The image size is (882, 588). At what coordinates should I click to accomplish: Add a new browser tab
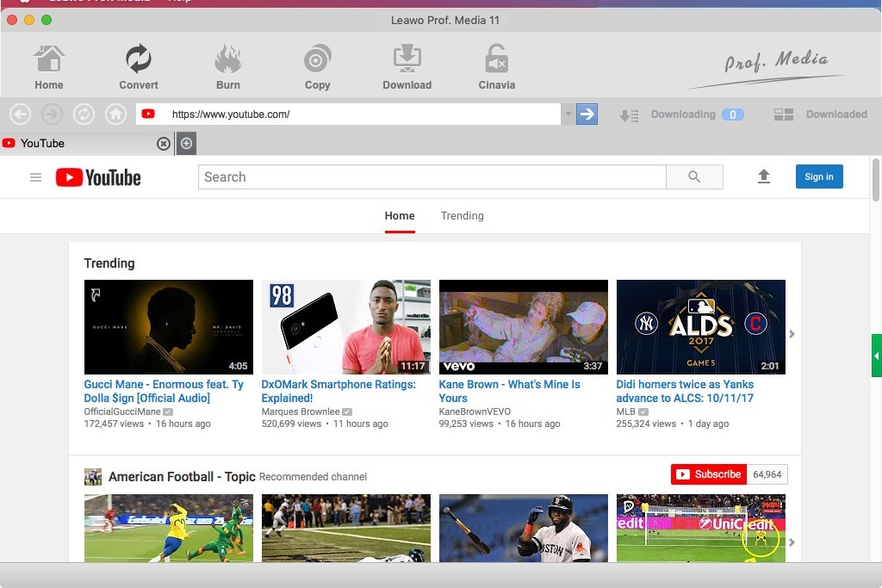click(x=187, y=144)
